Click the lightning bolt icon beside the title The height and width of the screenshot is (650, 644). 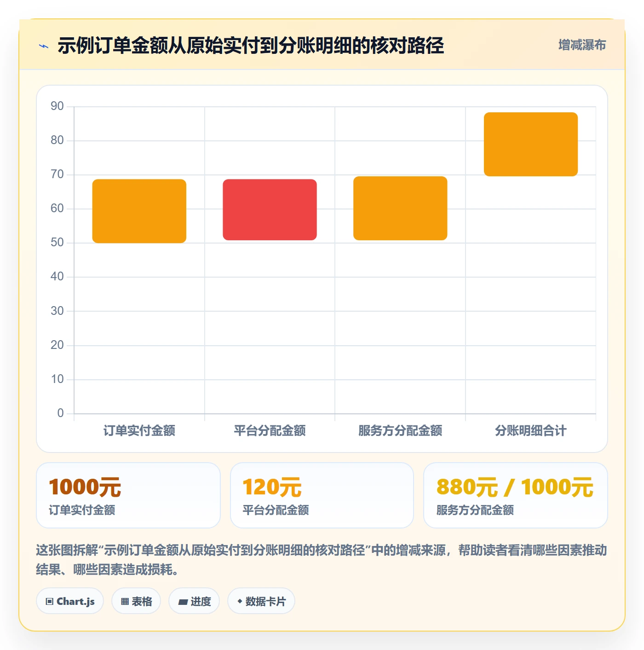point(44,46)
